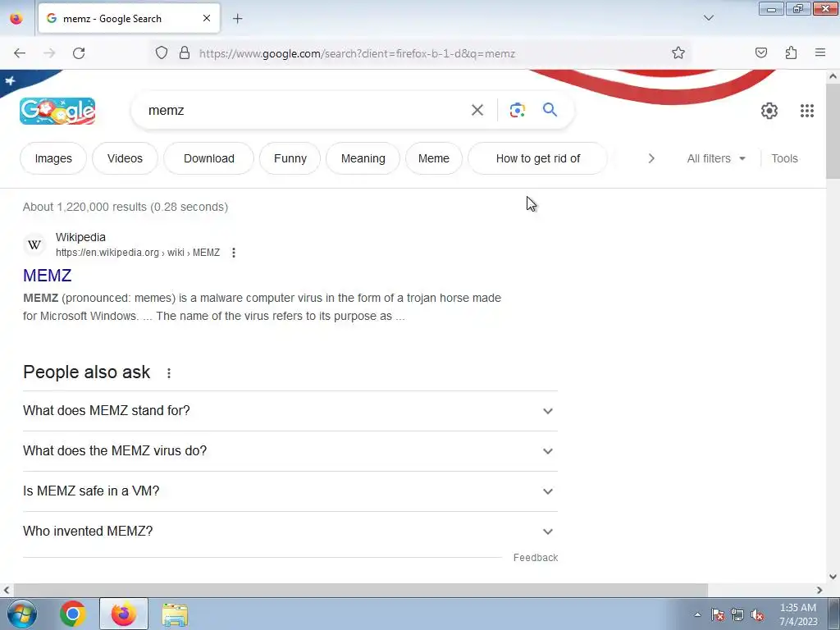Bookmark this page with the star icon
Screen dimensions: 840x630
click(x=678, y=53)
